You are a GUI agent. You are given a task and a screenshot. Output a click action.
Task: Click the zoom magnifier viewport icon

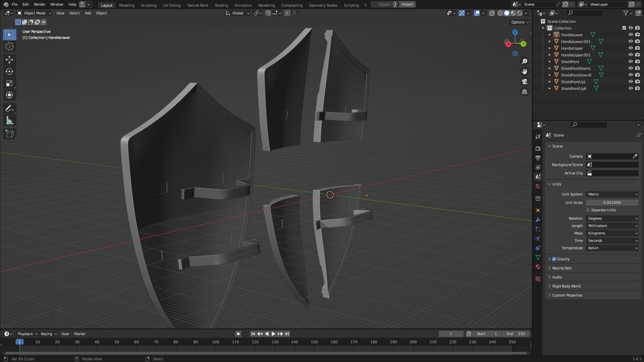pyautogui.click(x=524, y=61)
